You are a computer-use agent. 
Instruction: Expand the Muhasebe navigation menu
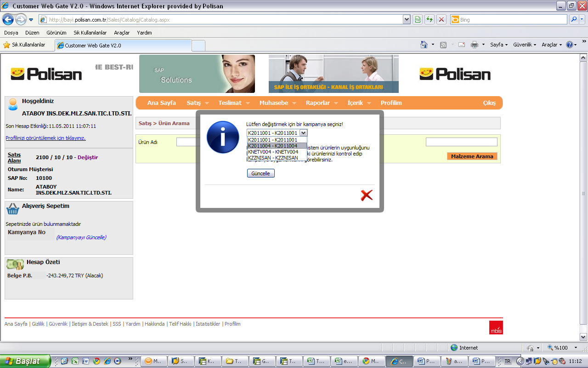click(x=278, y=103)
